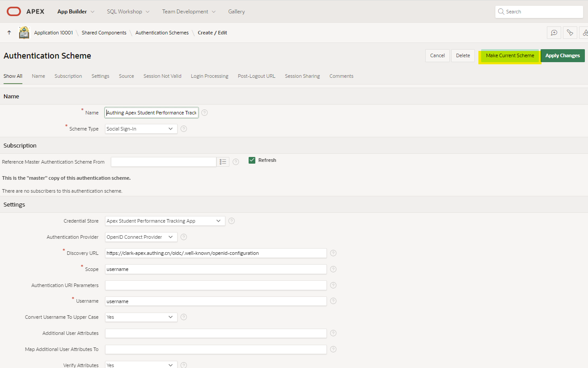Viewport: 588px width, 368px height.
Task: Click Make Current Scheme button
Action: 510,55
